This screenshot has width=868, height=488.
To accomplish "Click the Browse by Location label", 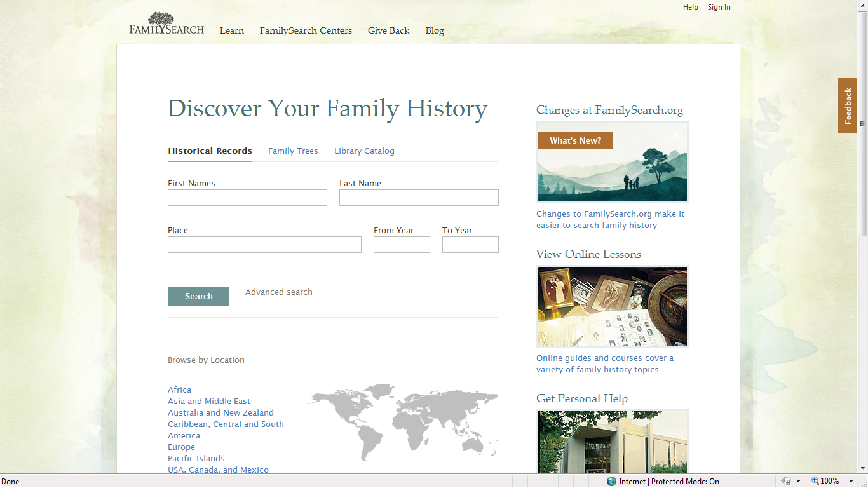I will pos(206,360).
